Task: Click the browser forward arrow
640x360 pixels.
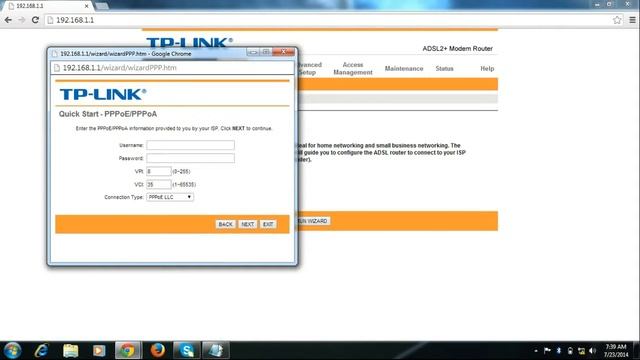Action: pos(21,20)
